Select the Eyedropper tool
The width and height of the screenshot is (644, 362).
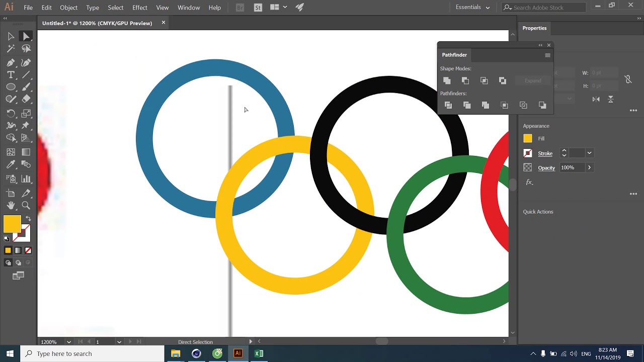(x=11, y=164)
